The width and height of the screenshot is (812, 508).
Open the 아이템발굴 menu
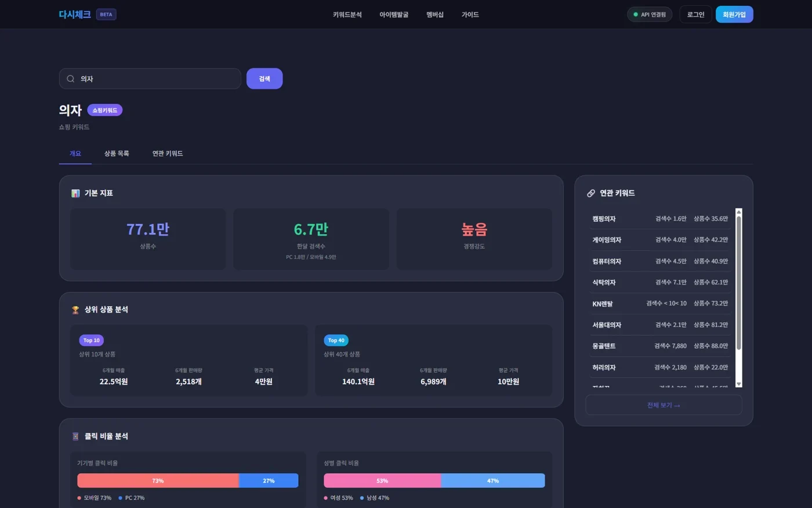394,15
